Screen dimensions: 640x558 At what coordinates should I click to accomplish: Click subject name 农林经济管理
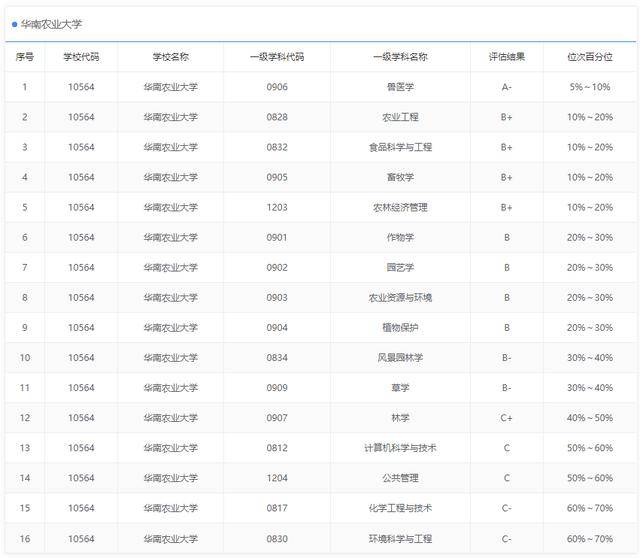pyautogui.click(x=400, y=207)
